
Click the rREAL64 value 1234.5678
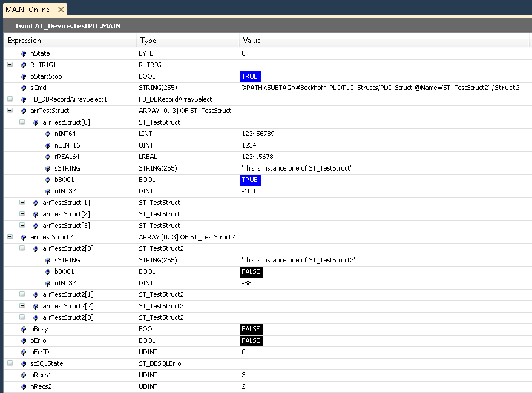[x=257, y=157]
